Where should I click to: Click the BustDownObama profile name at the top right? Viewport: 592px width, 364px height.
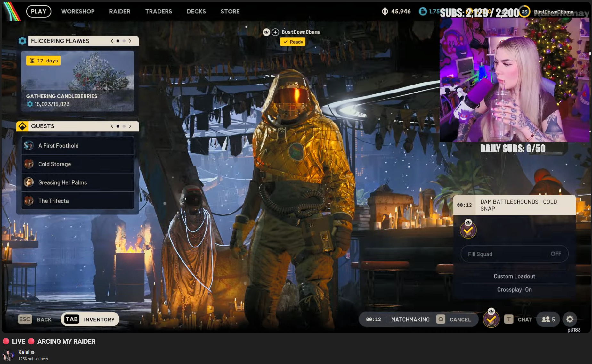(554, 12)
